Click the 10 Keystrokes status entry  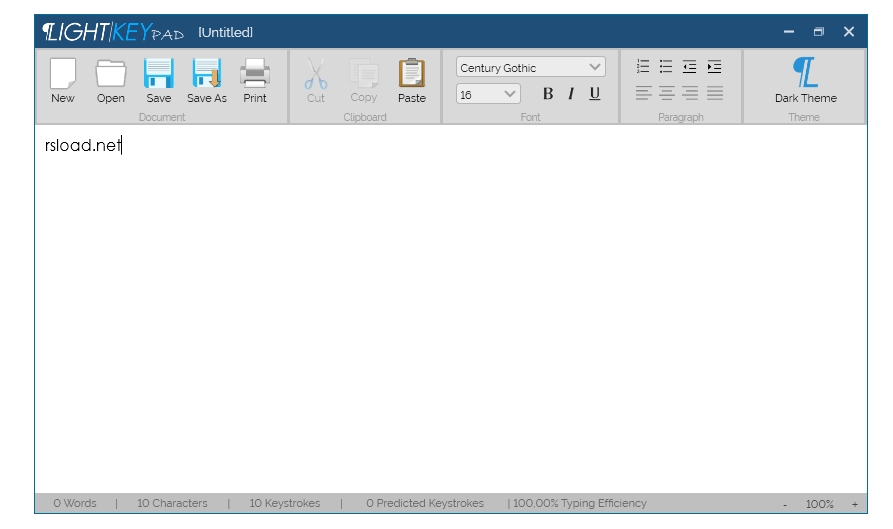pos(285,503)
